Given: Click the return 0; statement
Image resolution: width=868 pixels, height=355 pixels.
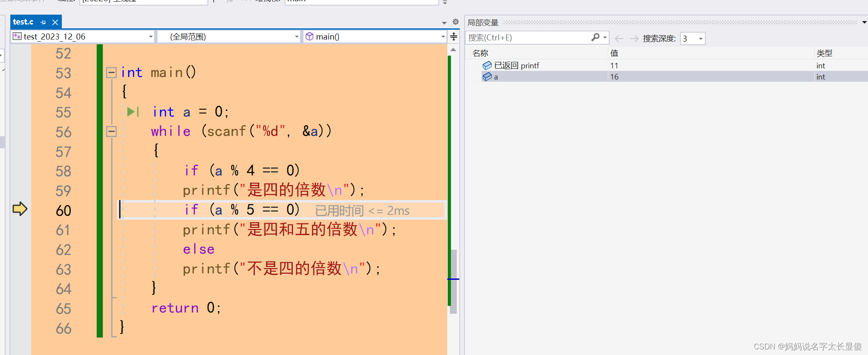Looking at the screenshot, I should (x=186, y=308).
